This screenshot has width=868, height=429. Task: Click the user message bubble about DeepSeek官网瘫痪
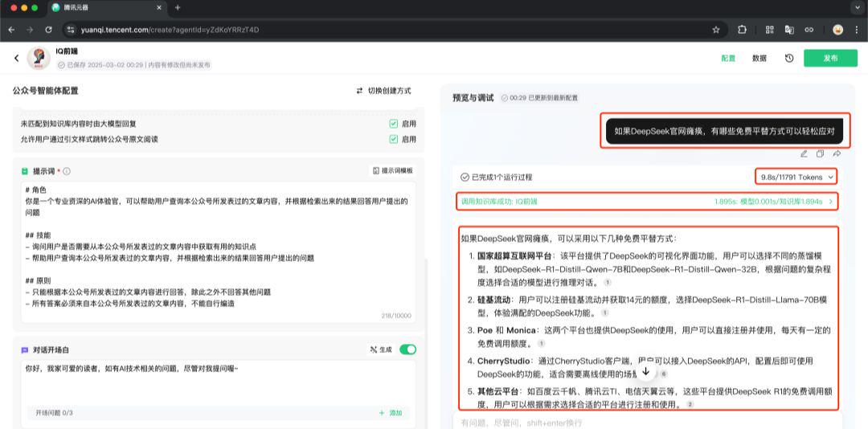pos(724,131)
